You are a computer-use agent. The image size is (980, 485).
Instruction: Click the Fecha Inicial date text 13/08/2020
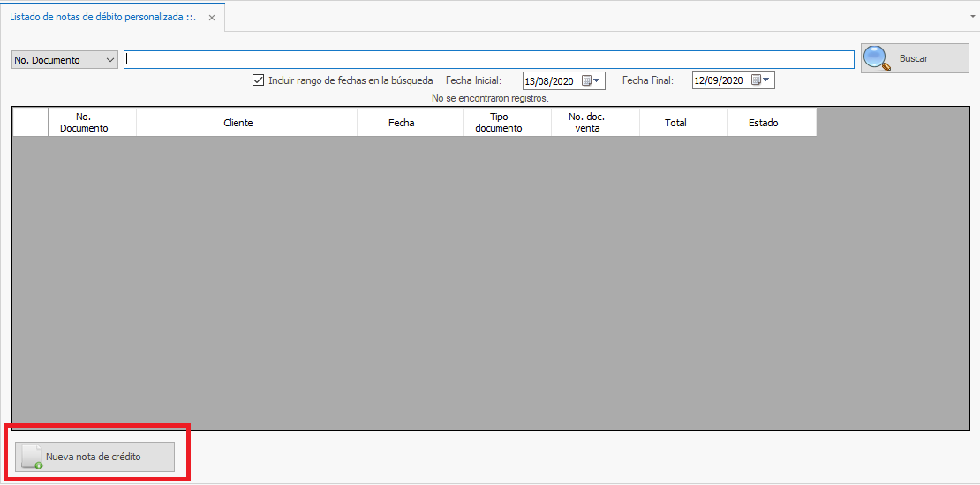click(x=549, y=81)
